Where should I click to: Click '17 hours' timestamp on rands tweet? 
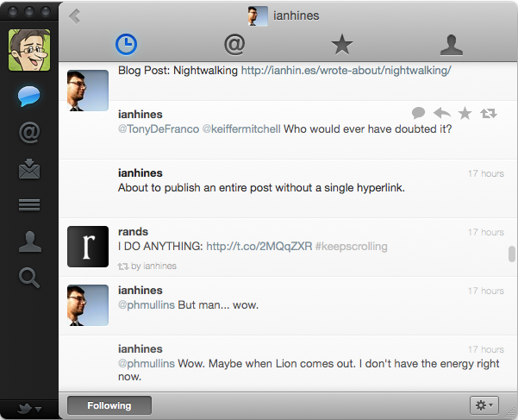pos(486,232)
